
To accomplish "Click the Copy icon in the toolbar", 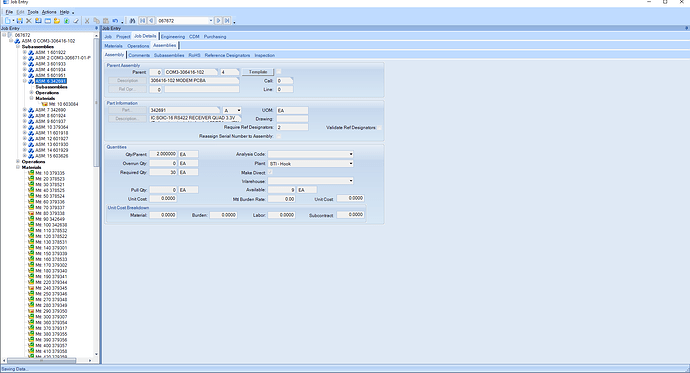I will coord(96,21).
